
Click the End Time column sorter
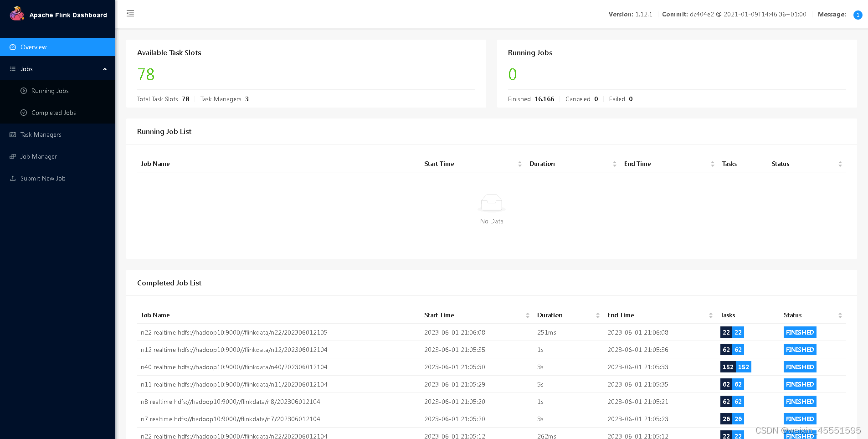click(x=713, y=164)
